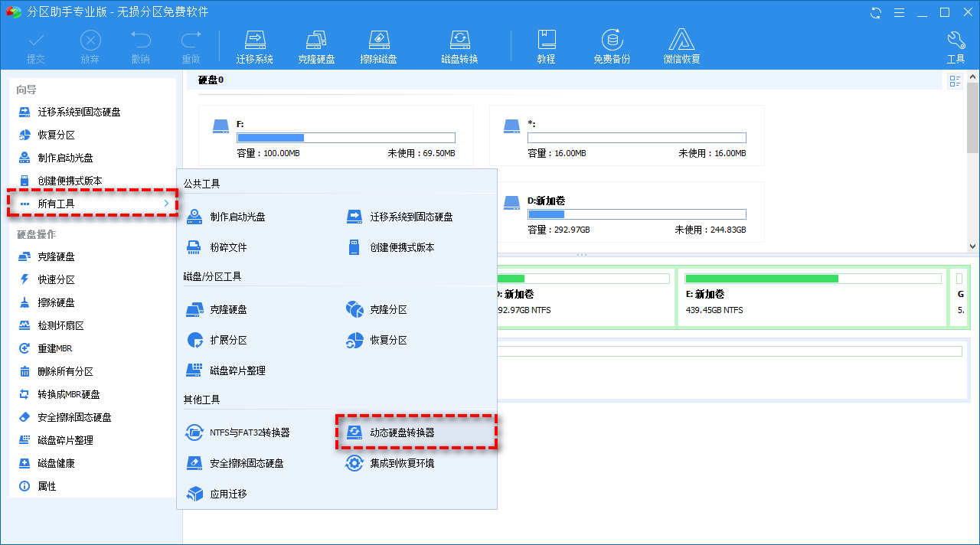Click 粉碎文件 in public tools
The height and width of the screenshot is (545, 980).
click(x=228, y=247)
